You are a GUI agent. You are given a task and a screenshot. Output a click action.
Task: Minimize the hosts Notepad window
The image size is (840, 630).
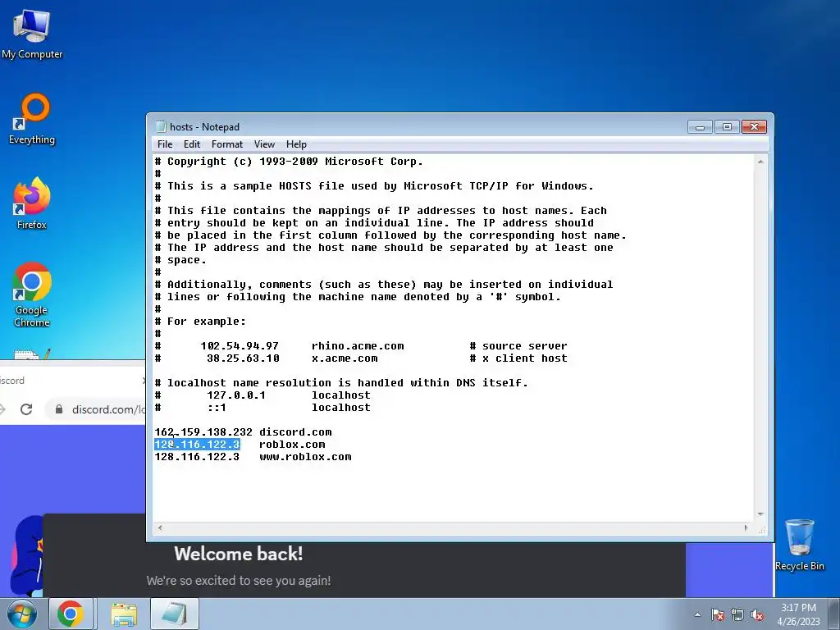click(x=701, y=127)
